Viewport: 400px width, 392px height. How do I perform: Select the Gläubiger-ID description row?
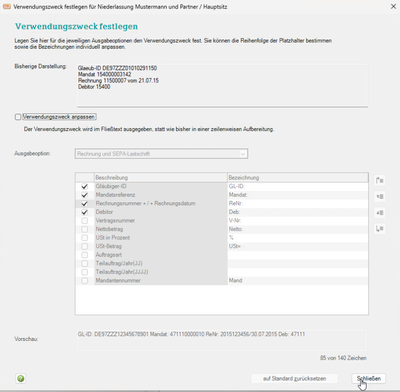coord(161,186)
